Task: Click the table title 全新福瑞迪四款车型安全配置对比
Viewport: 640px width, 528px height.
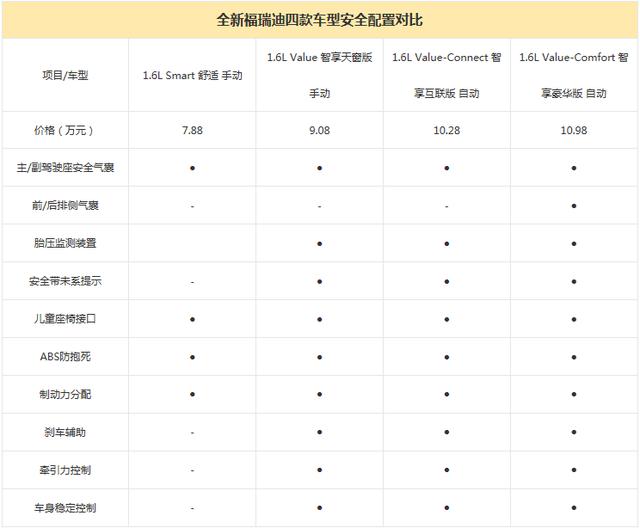Action: 319,20
